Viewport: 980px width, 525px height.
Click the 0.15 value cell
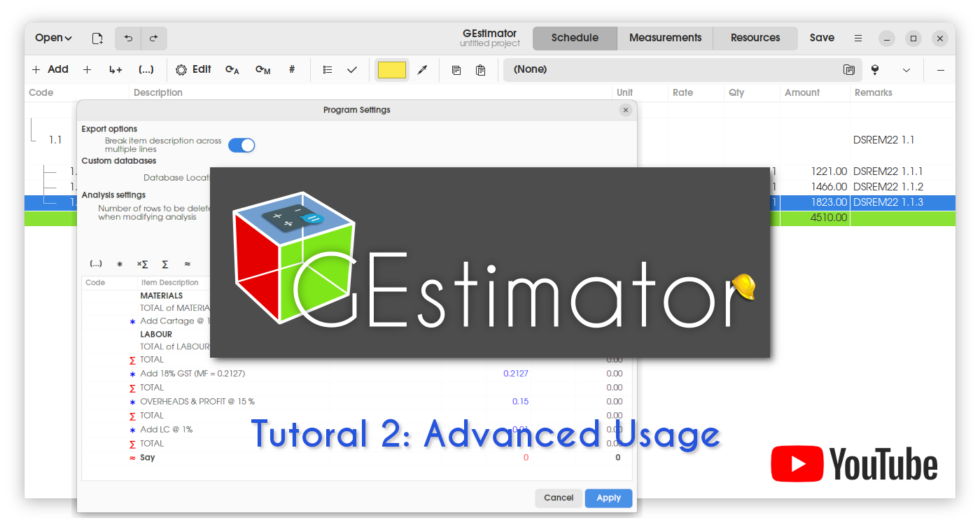520,402
